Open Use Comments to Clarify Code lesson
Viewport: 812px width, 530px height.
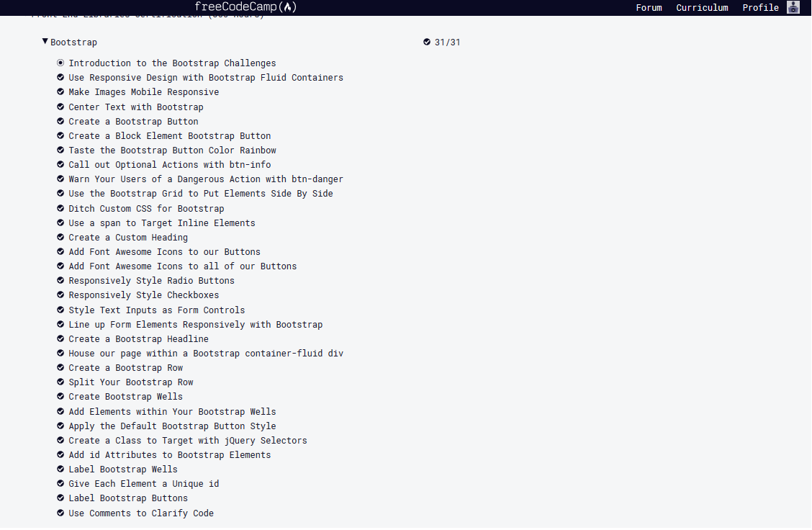141,513
